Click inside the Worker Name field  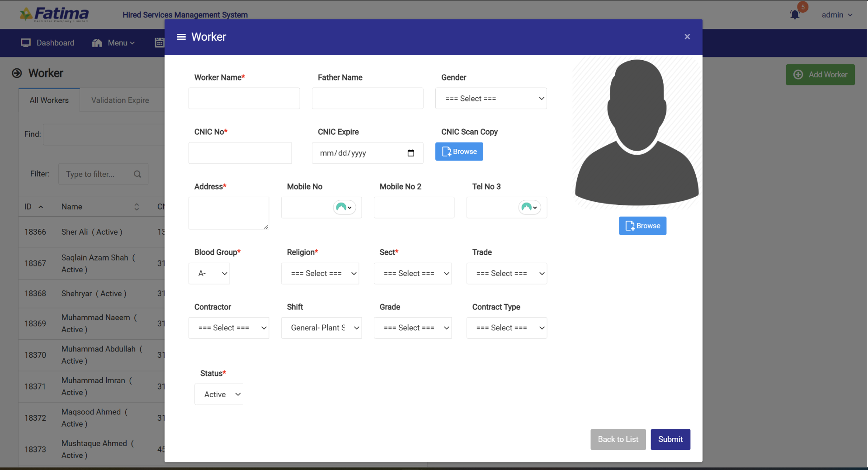pos(244,98)
